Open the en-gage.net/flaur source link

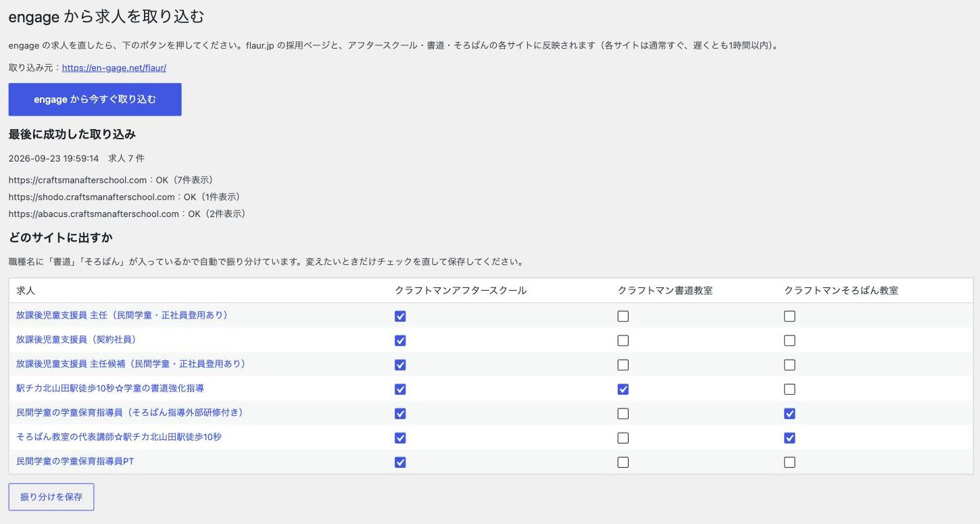[114, 68]
